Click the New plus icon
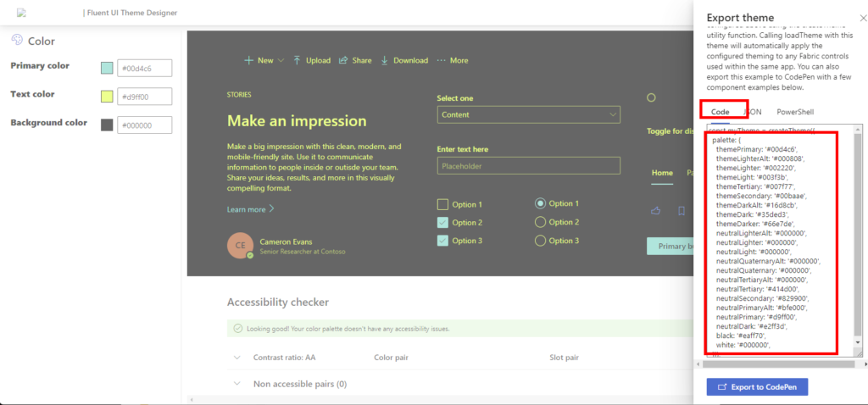This screenshot has height=405, width=868. click(x=248, y=60)
